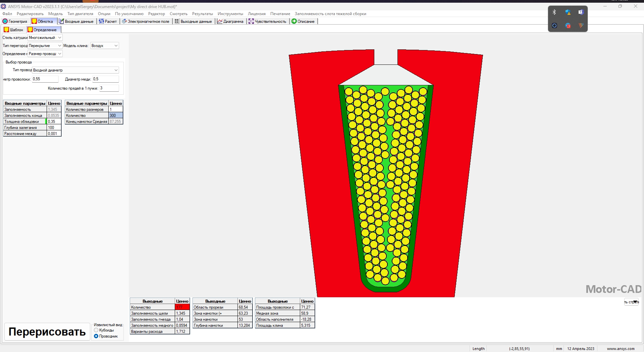Open the Windows Security warning tray icon

[x=568, y=12]
